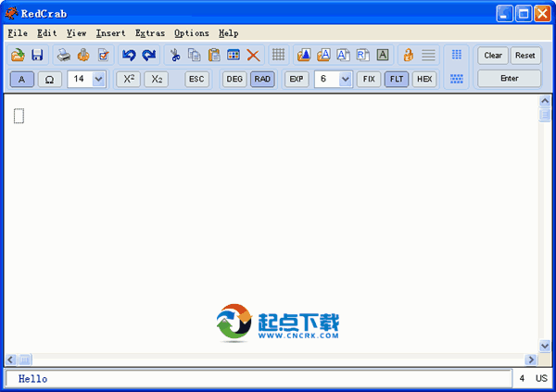Image resolution: width=556 pixels, height=392 pixels.
Task: Open the View menu
Action: click(76, 33)
